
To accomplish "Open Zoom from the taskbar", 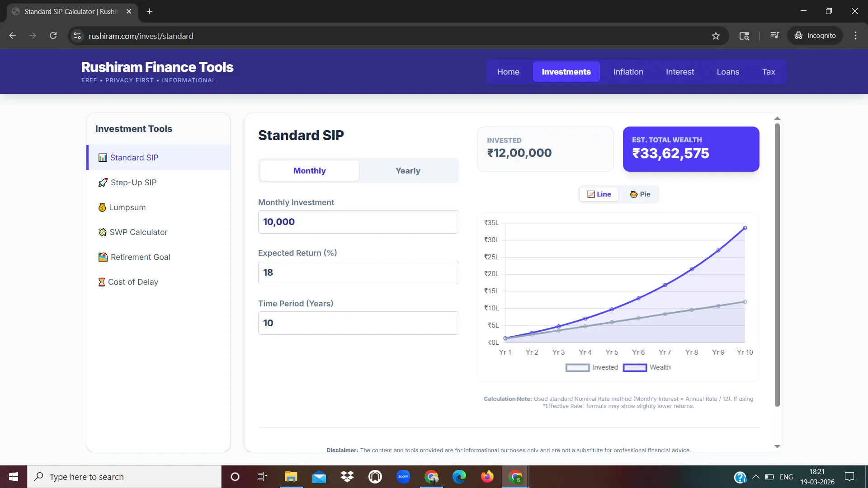I will (x=403, y=477).
